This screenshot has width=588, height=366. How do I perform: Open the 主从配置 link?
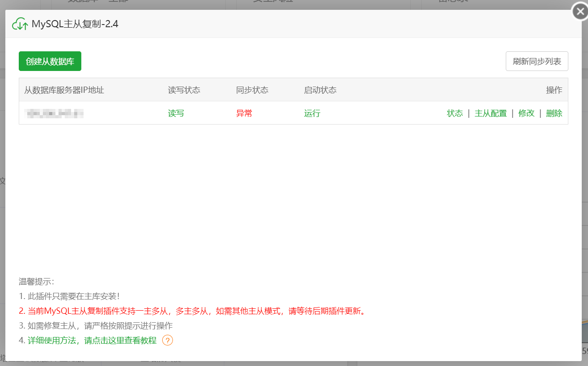(x=490, y=113)
